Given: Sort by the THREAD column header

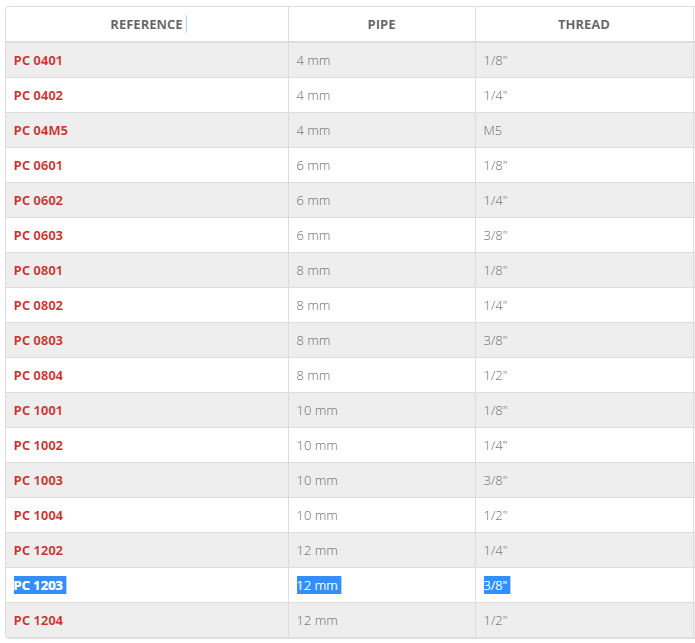Looking at the screenshot, I should [584, 24].
